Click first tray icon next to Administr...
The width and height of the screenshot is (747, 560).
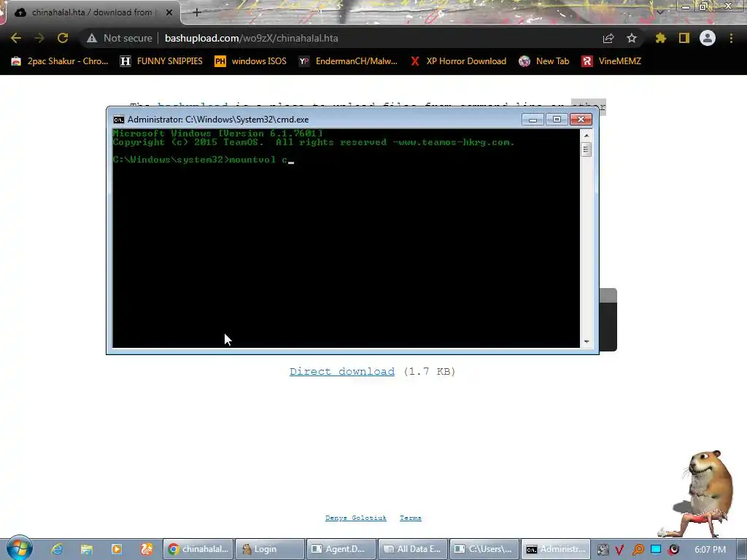coord(602,550)
